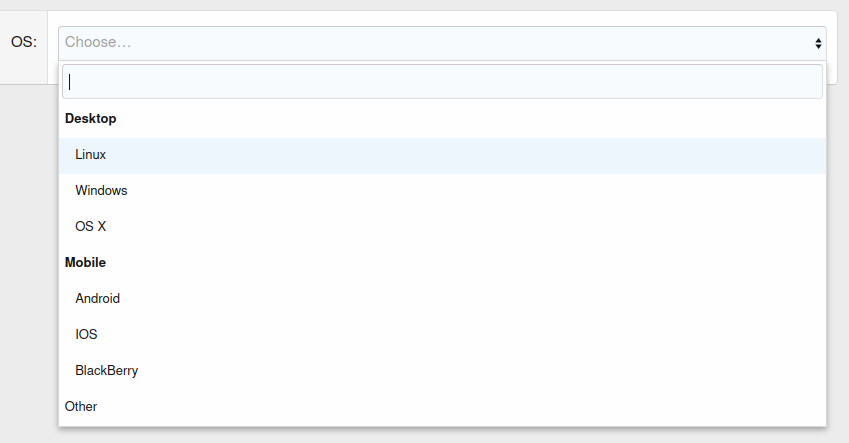Choose the IOS entry
Viewport: 849px width, 443px height.
(x=86, y=335)
